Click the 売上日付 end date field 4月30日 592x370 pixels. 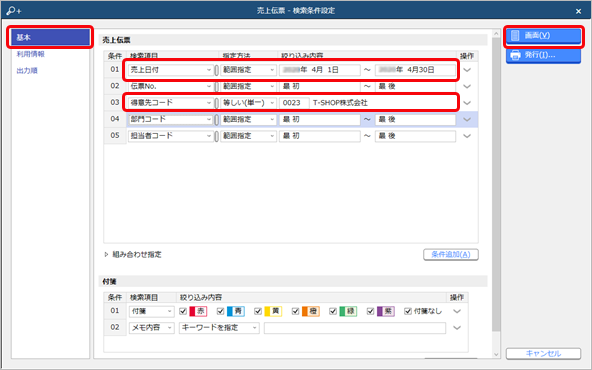pyautogui.click(x=415, y=70)
